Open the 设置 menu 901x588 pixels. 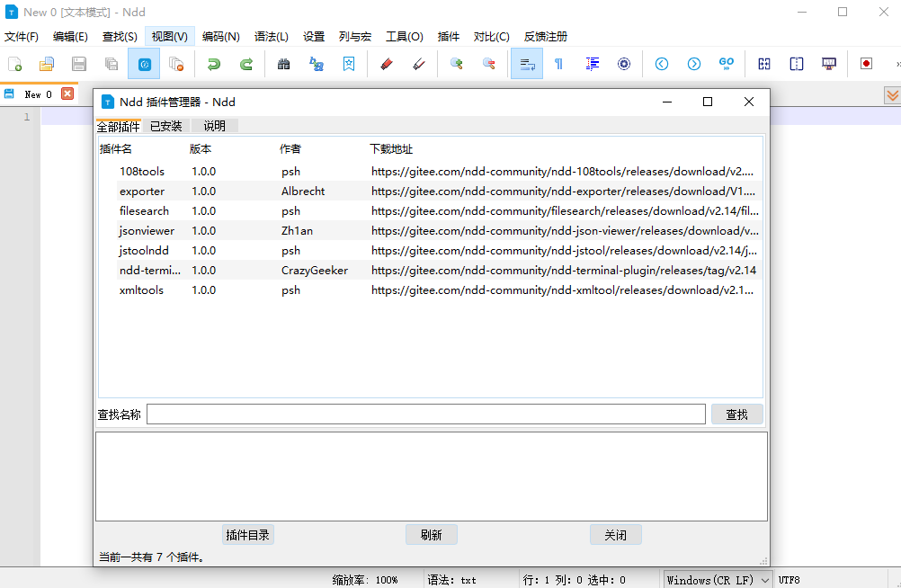[314, 37]
